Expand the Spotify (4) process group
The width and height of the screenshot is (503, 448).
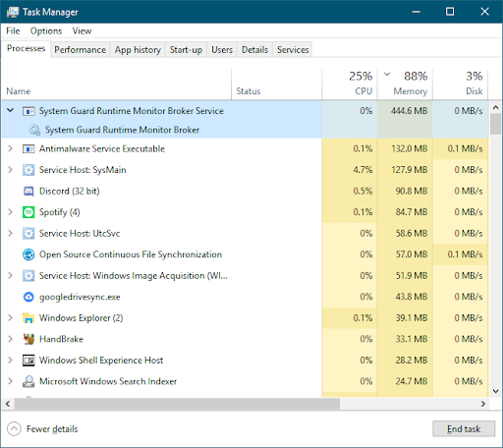pos(11,212)
